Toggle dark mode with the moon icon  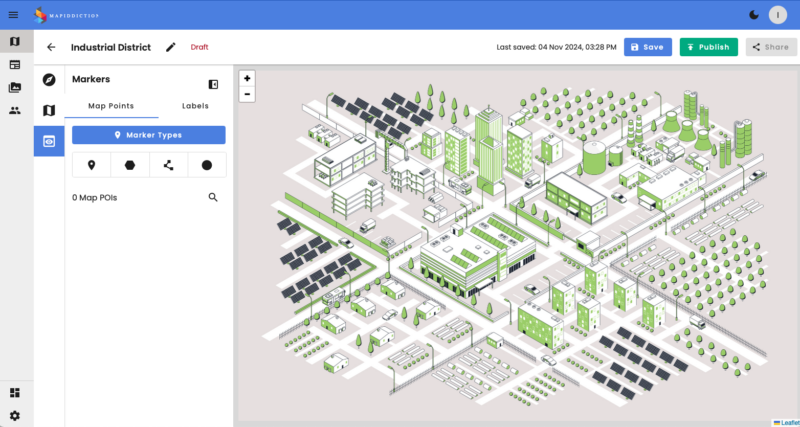click(x=753, y=14)
